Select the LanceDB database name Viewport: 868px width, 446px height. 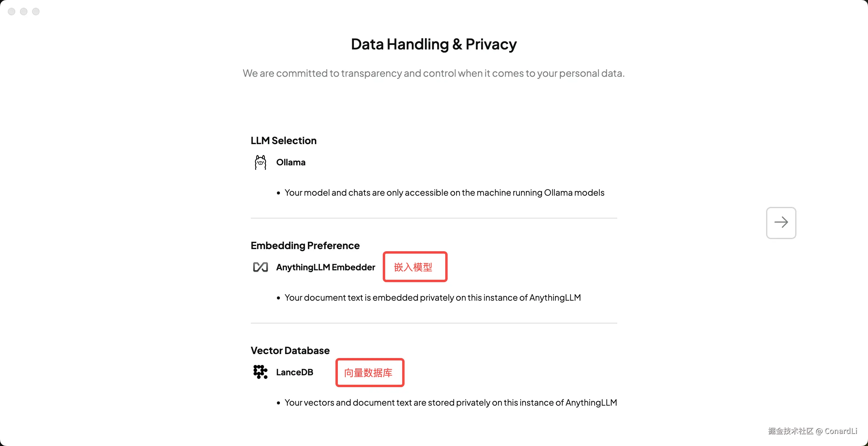coord(294,372)
